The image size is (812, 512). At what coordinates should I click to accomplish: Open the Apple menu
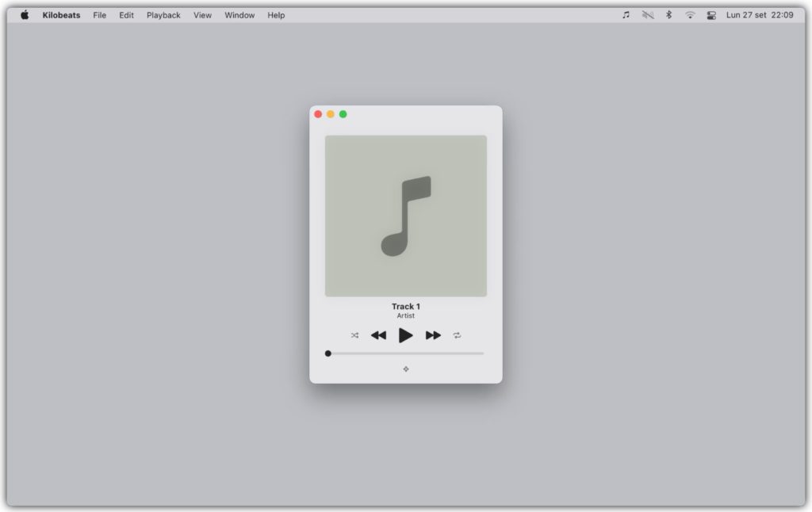pos(25,15)
